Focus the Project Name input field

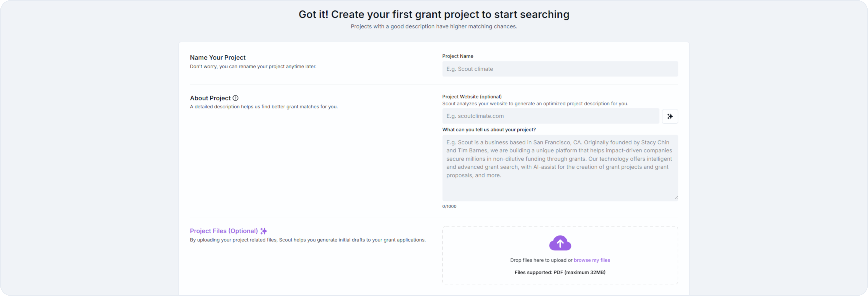pyautogui.click(x=560, y=69)
